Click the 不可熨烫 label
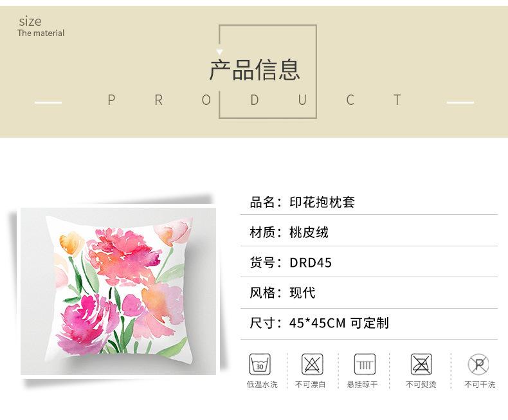This screenshot has height=420, width=508. pyautogui.click(x=421, y=385)
